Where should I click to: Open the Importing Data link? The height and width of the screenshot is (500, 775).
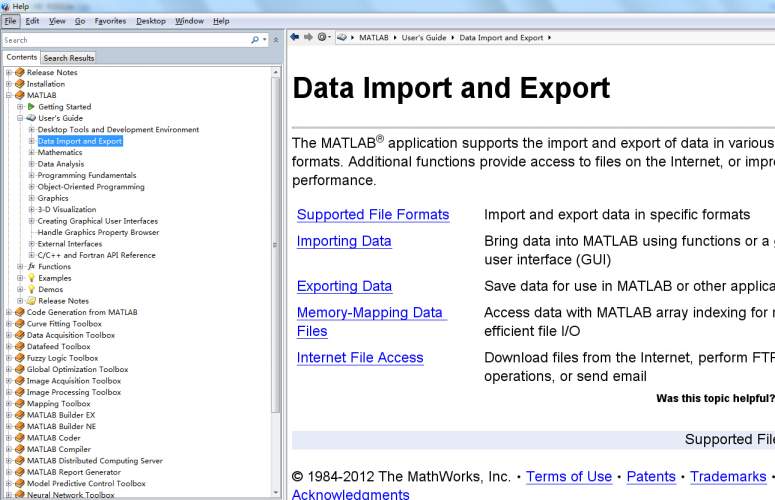click(x=344, y=241)
